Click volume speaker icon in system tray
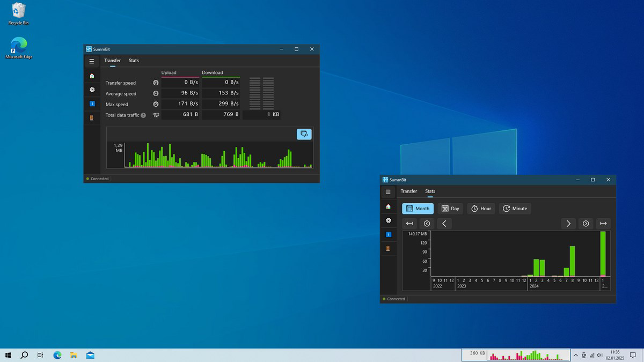 tap(599, 355)
